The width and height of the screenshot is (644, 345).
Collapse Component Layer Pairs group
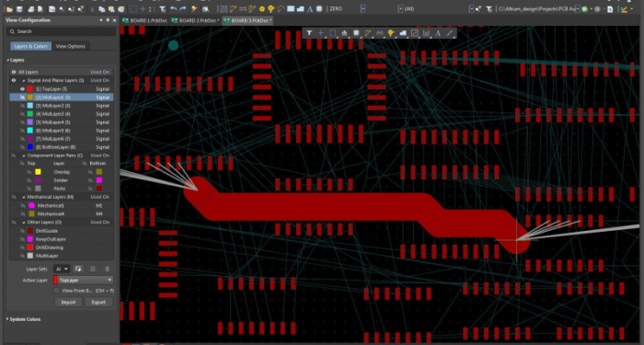point(23,155)
